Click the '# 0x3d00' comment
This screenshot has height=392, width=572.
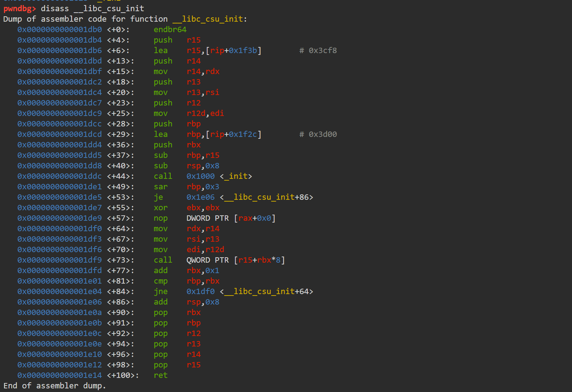[318, 134]
